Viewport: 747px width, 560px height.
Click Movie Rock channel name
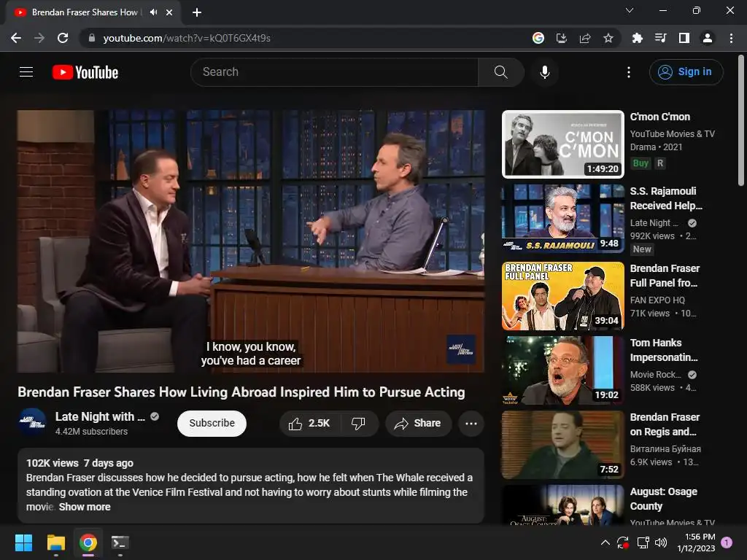coord(656,375)
